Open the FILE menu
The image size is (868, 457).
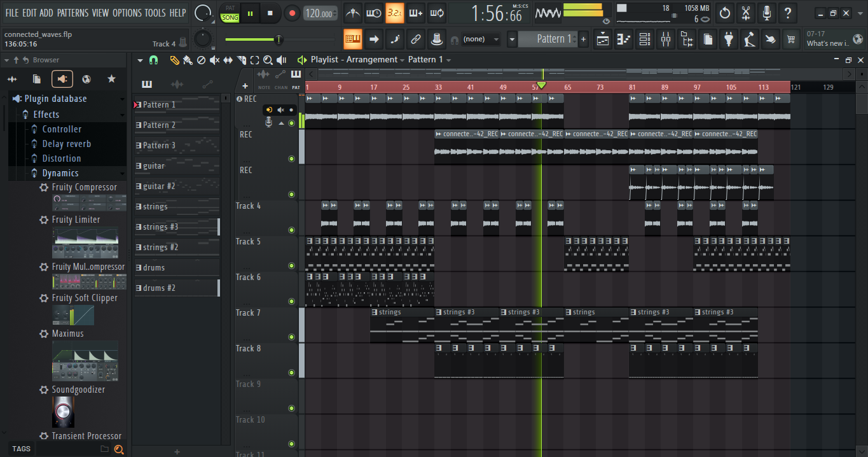click(11, 13)
